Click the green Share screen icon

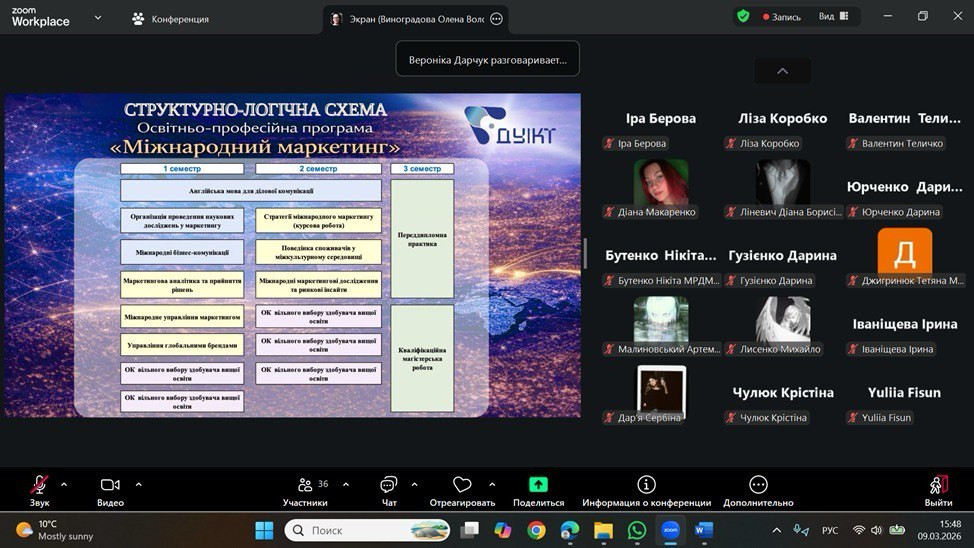click(x=538, y=485)
